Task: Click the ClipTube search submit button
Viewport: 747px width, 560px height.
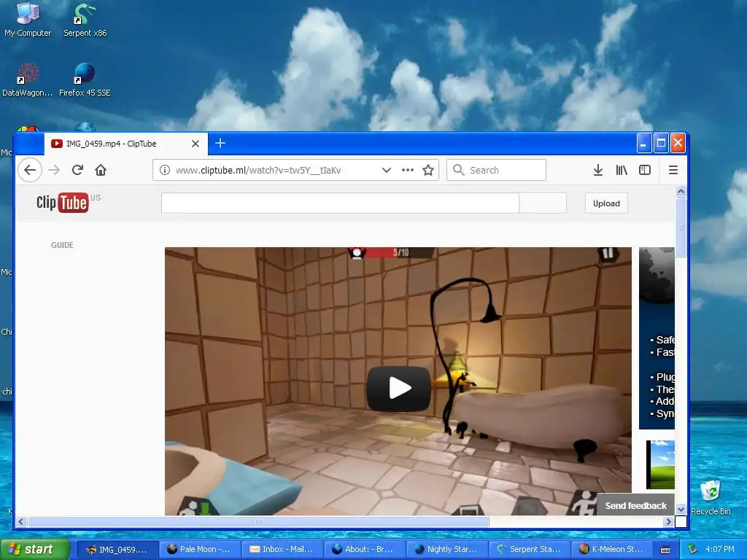Action: (543, 203)
